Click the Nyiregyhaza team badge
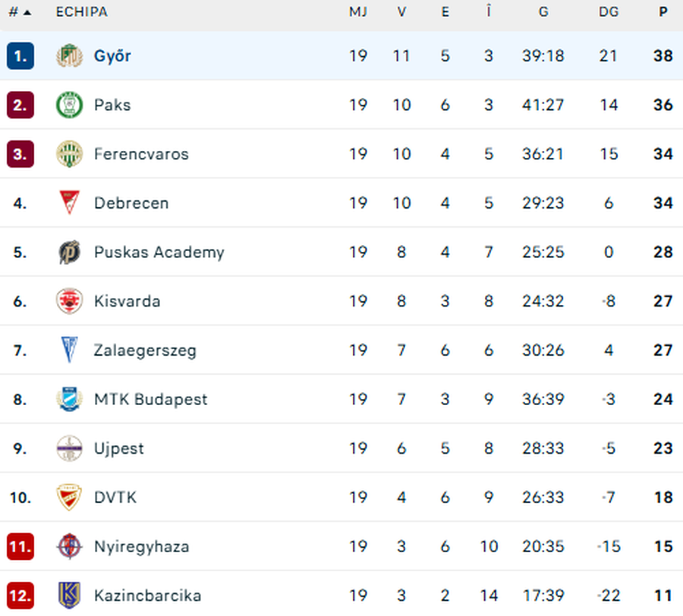The width and height of the screenshot is (683, 616). (x=70, y=546)
